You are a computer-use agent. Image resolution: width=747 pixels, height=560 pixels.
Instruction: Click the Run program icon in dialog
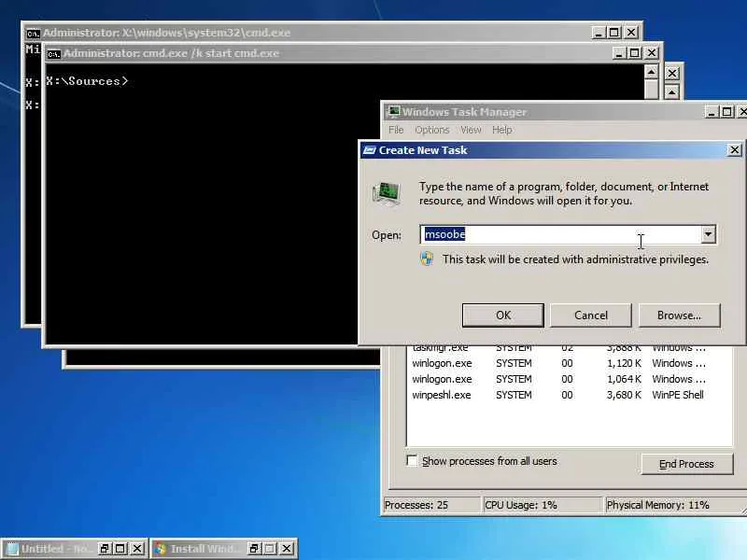tap(387, 194)
